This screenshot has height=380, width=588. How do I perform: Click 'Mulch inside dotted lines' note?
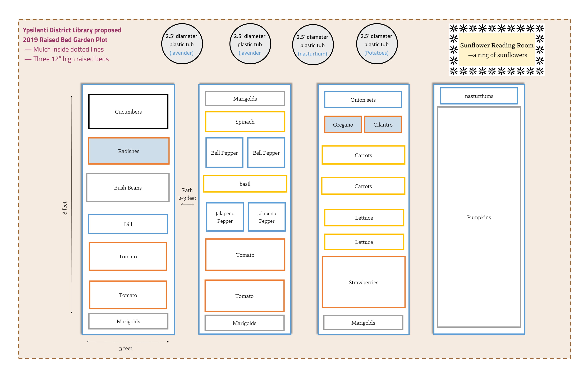(x=64, y=49)
